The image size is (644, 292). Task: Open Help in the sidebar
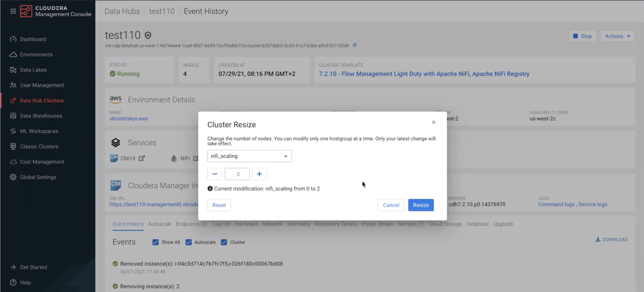coord(25,283)
